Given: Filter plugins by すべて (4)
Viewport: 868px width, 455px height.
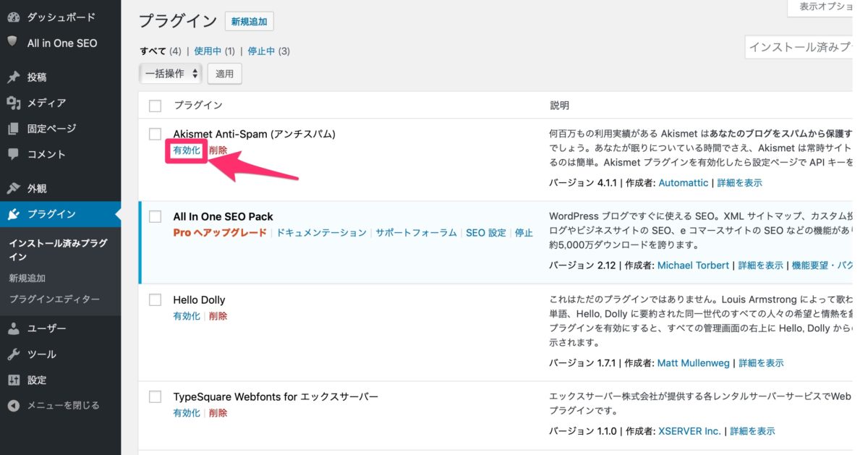Looking at the screenshot, I should pyautogui.click(x=161, y=51).
